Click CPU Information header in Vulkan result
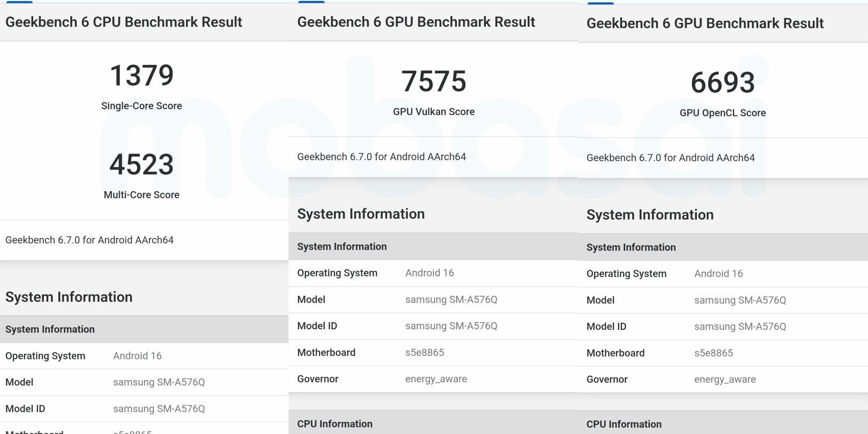The width and height of the screenshot is (868, 434). 335,424
